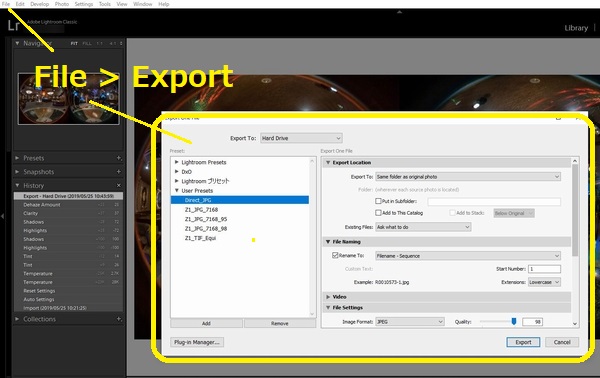This screenshot has width=600, height=378.
Task: Open Same folder as original photo dropdown
Action: click(x=468, y=177)
